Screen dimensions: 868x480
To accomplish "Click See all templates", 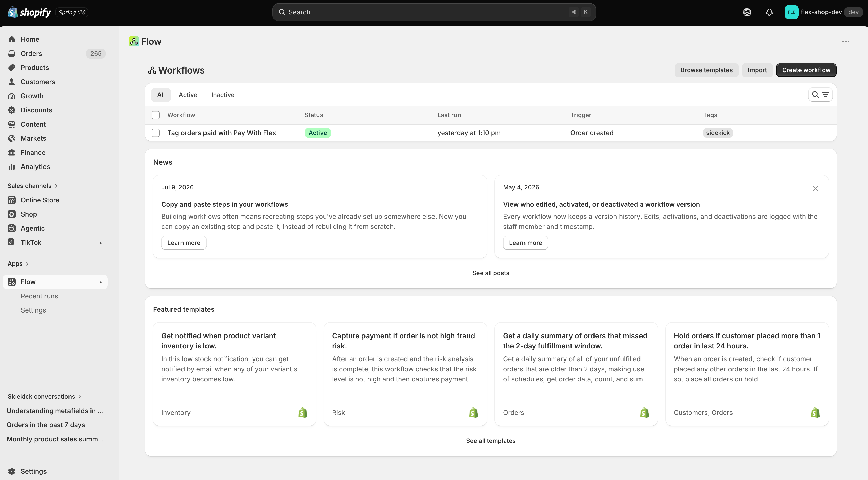I will tap(491, 441).
